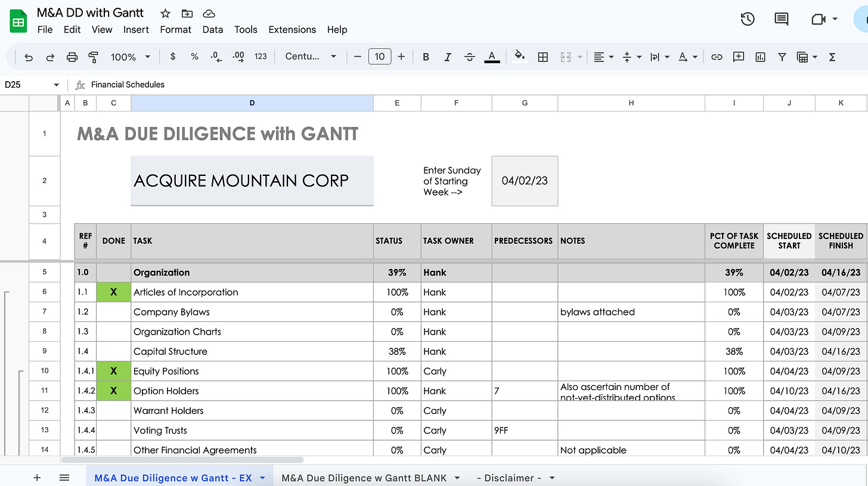
Task: Toggle italic formatting
Action: [448, 57]
